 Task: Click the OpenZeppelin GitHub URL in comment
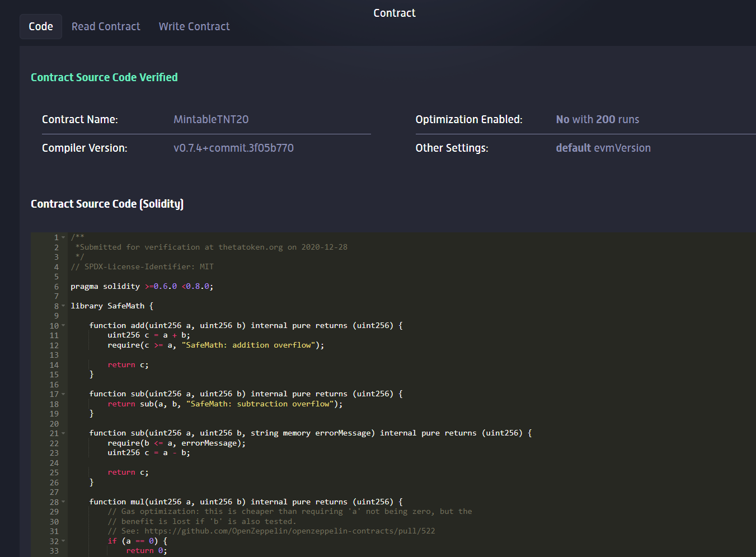point(289,531)
